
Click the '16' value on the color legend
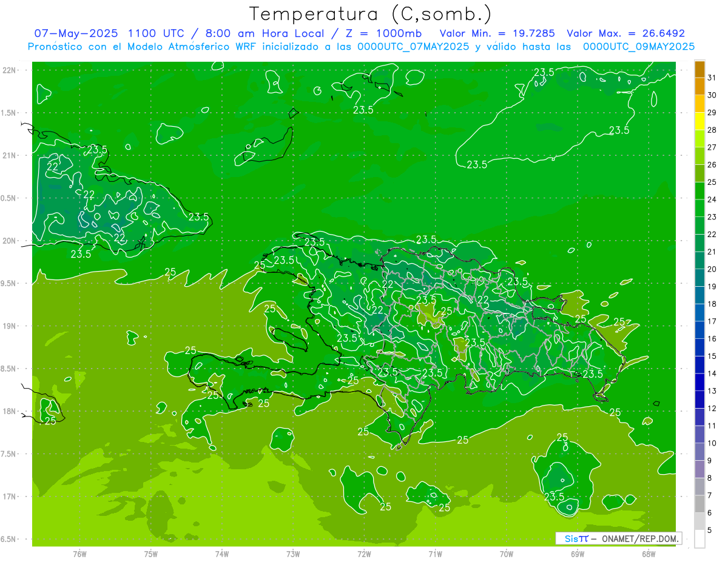click(712, 338)
